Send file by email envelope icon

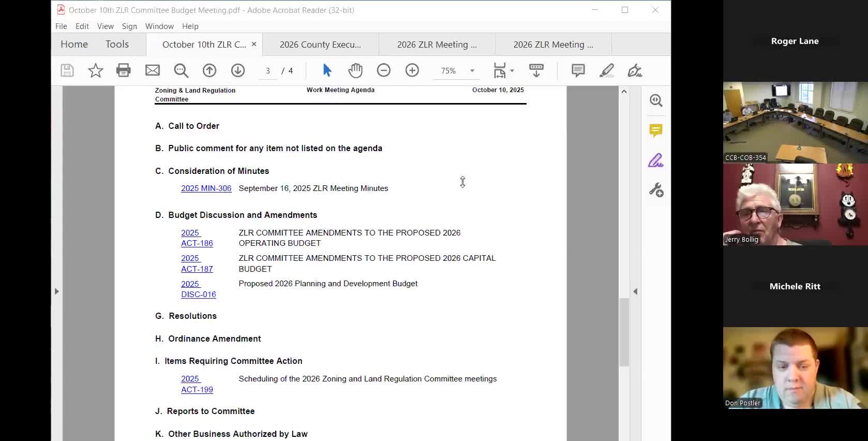pyautogui.click(x=152, y=70)
